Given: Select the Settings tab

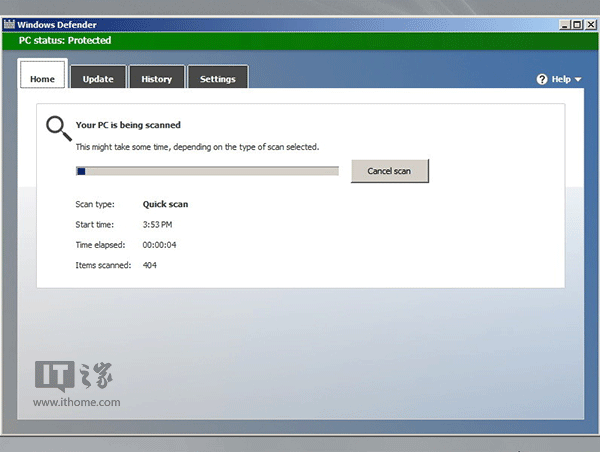Looking at the screenshot, I should pos(217,79).
